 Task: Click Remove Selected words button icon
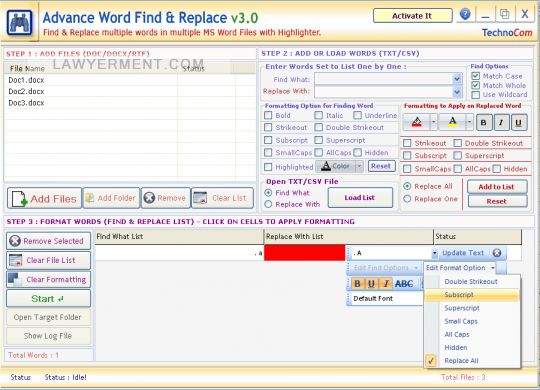(49, 241)
